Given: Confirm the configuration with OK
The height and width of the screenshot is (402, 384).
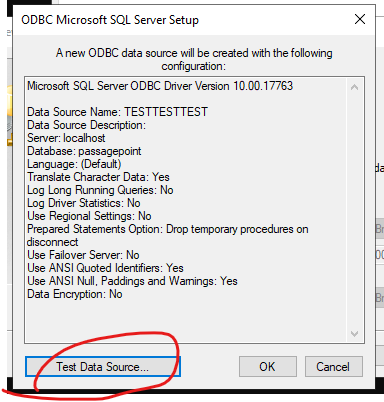Looking at the screenshot, I should pyautogui.click(x=268, y=367).
